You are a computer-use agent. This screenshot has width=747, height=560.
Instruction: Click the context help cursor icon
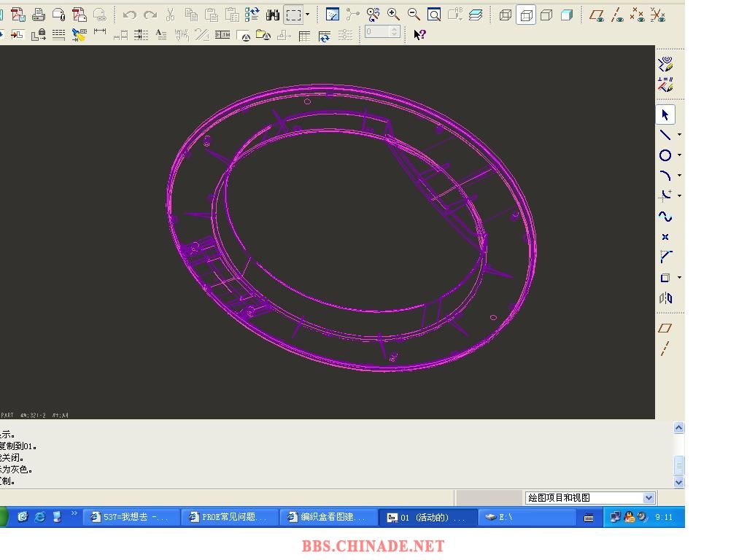419,34
